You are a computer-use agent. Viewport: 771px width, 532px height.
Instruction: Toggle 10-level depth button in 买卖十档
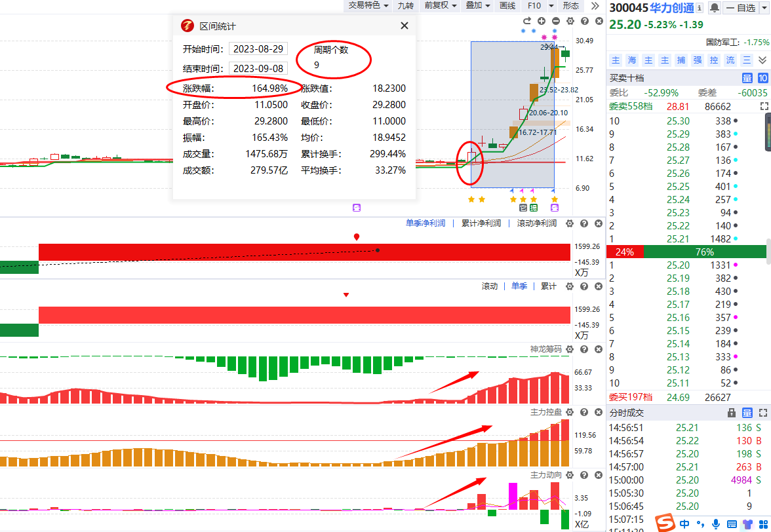(x=762, y=78)
